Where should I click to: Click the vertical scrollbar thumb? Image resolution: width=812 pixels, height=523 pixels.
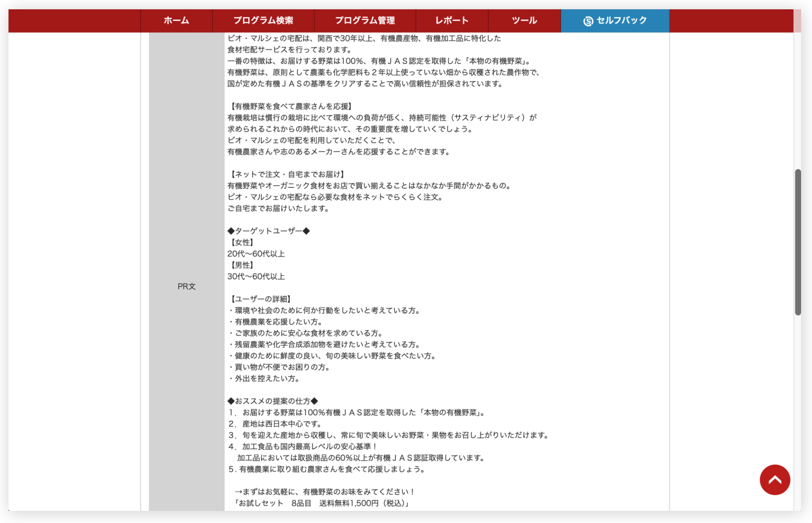point(797,242)
